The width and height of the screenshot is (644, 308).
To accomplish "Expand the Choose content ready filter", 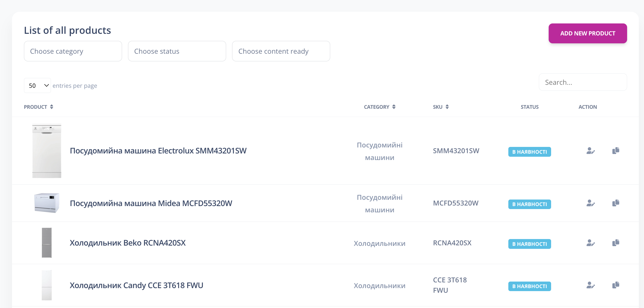I will pos(281,51).
